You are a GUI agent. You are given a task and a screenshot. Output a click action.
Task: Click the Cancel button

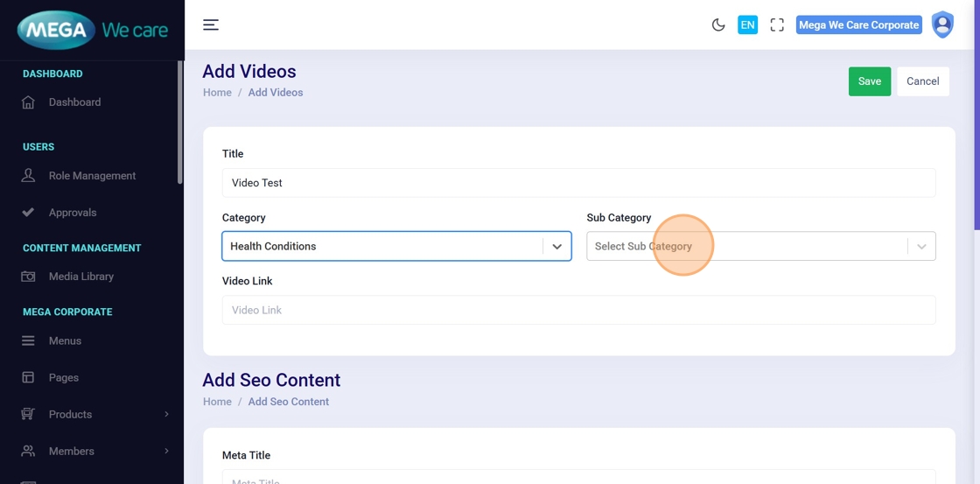click(x=922, y=81)
